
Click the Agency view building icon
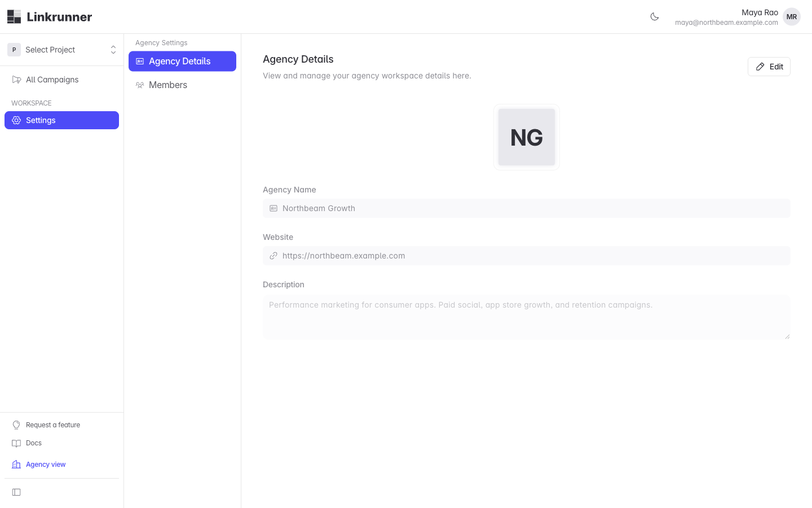coord(16,465)
